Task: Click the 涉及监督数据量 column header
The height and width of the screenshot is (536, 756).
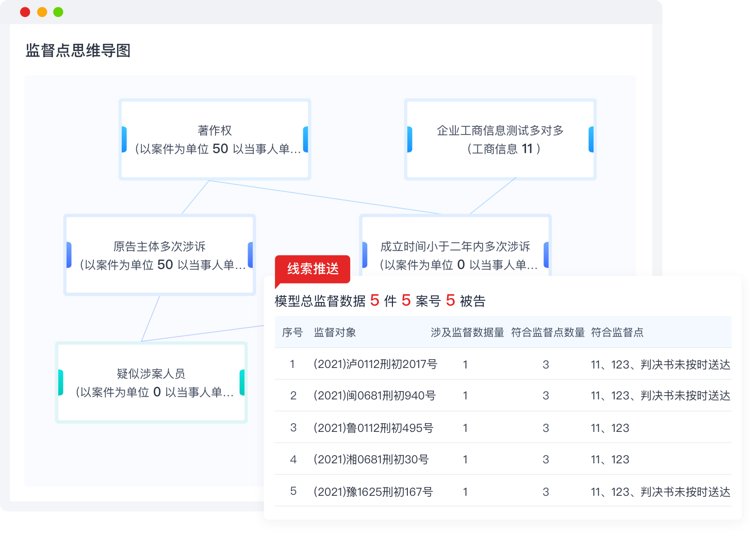Action: coord(467,332)
